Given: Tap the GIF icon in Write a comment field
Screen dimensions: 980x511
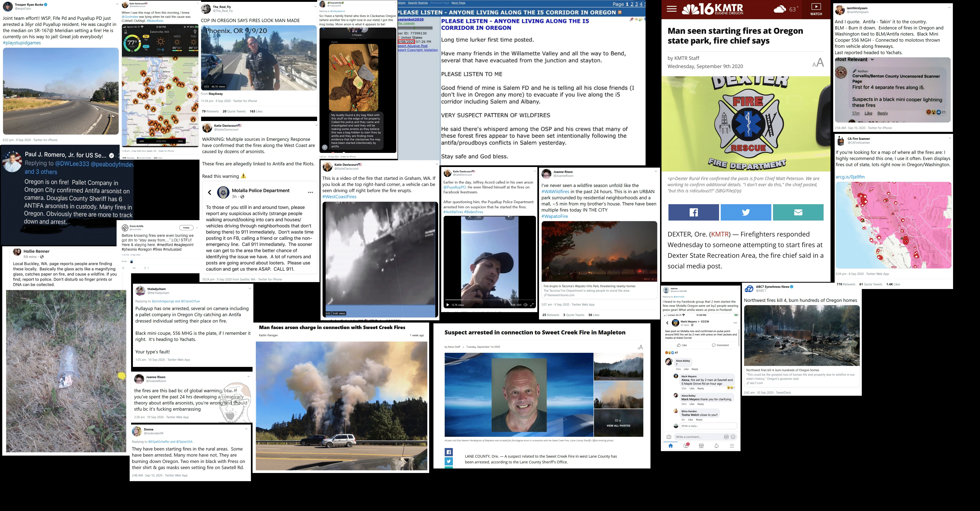Looking at the screenshot, I should [x=726, y=437].
